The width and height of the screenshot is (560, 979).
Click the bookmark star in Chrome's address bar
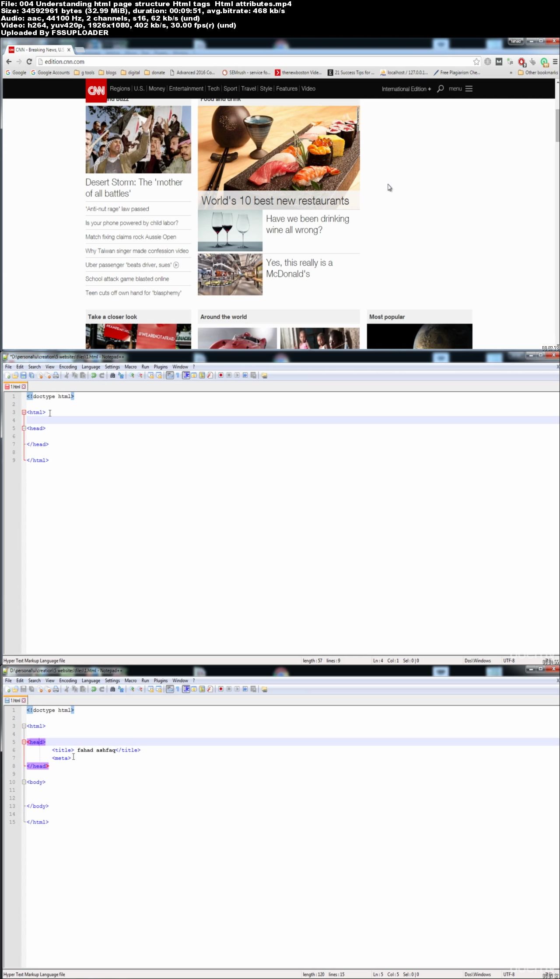click(476, 62)
